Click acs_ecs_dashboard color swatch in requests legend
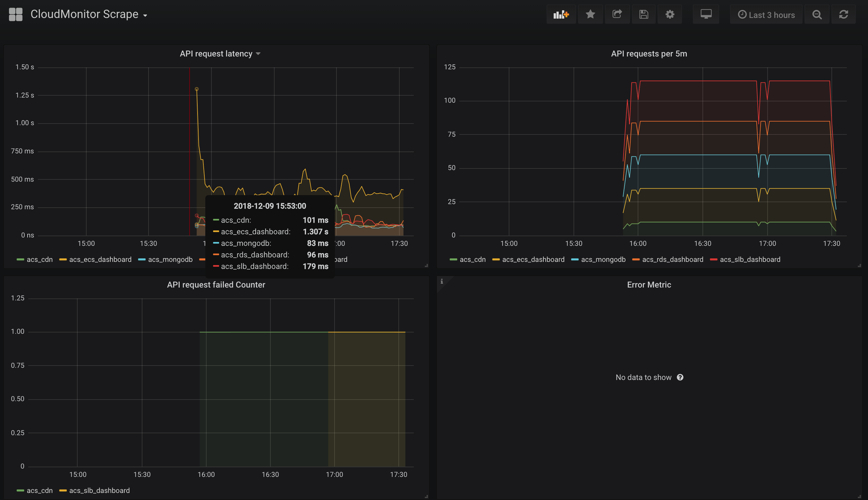This screenshot has height=500, width=868. pyautogui.click(x=496, y=260)
